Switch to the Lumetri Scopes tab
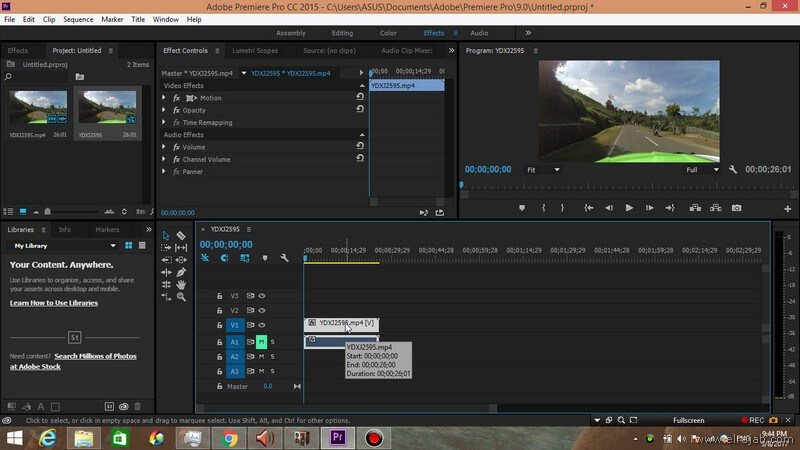 pyautogui.click(x=255, y=51)
